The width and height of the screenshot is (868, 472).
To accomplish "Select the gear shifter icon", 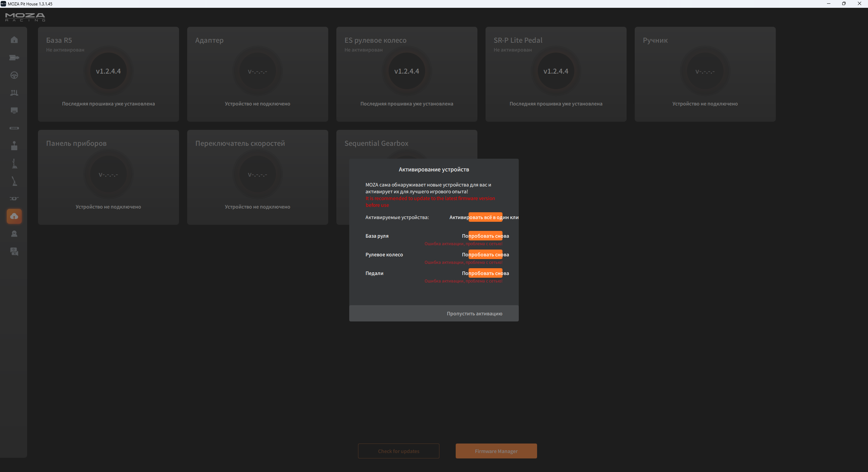I will 14,146.
